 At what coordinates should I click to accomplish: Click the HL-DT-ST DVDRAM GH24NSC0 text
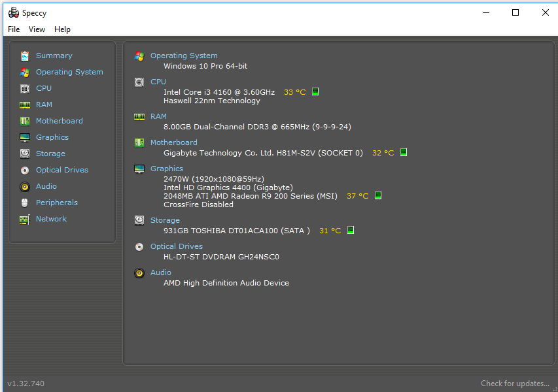pos(221,257)
